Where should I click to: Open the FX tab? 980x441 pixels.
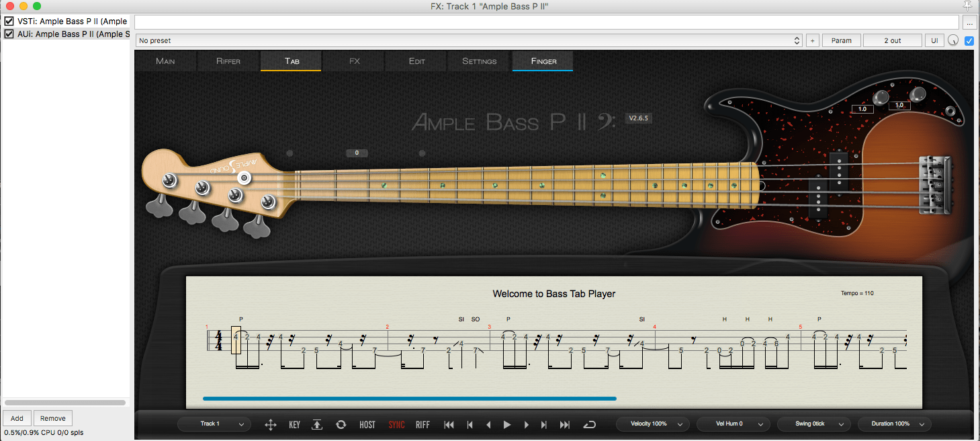click(355, 61)
